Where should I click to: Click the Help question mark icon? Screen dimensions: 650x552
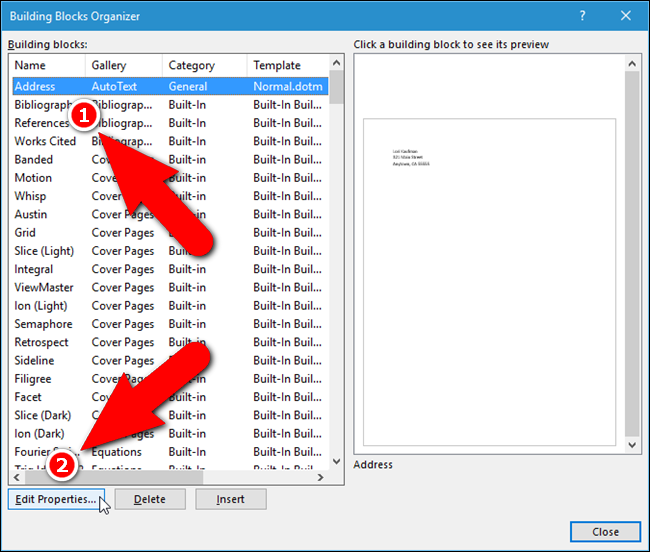(x=582, y=16)
